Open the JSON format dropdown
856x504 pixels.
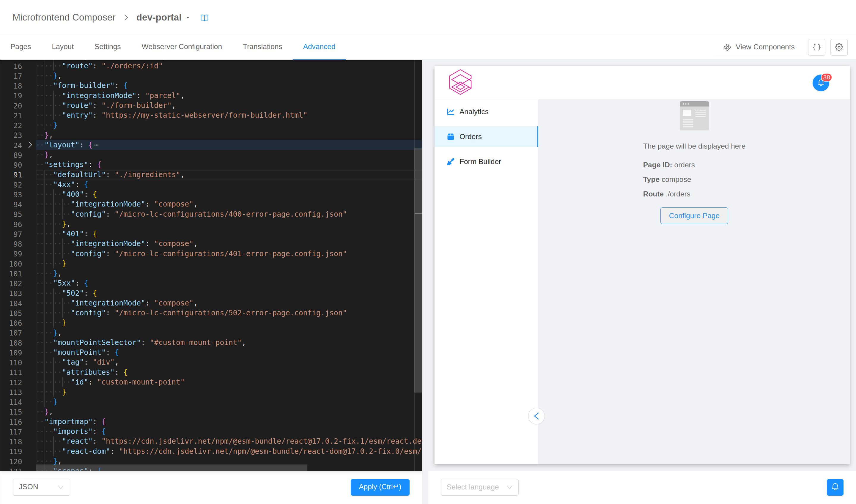pyautogui.click(x=41, y=487)
